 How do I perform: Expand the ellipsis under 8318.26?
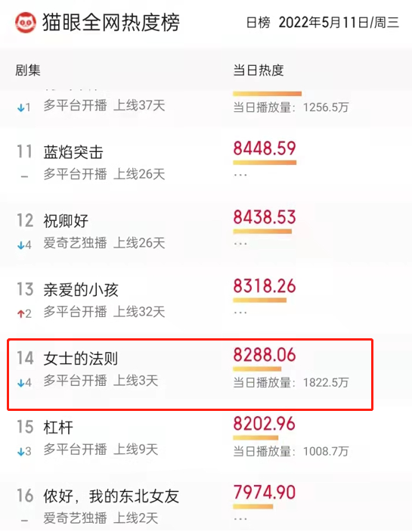240,313
